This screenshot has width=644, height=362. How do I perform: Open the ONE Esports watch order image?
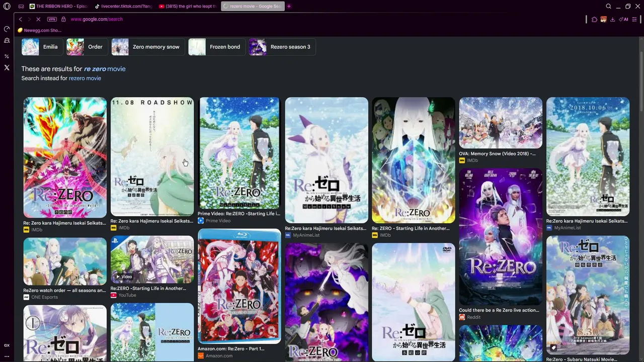click(x=65, y=261)
